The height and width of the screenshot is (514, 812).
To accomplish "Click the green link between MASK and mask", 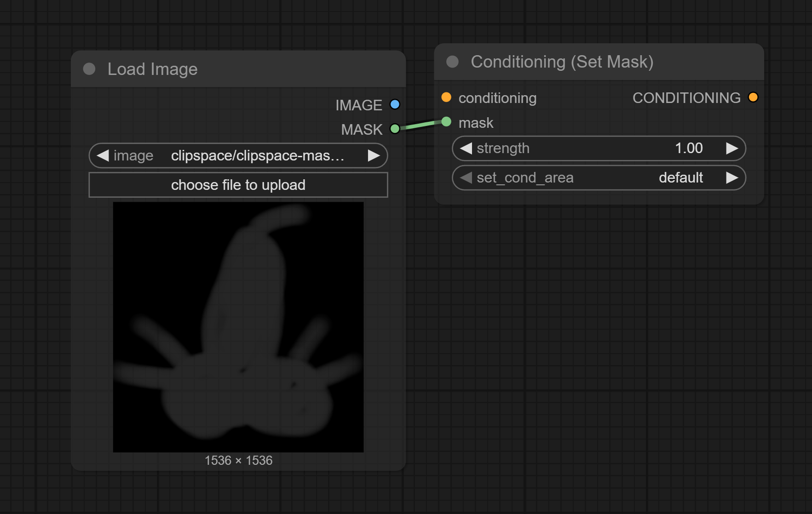I will point(420,125).
